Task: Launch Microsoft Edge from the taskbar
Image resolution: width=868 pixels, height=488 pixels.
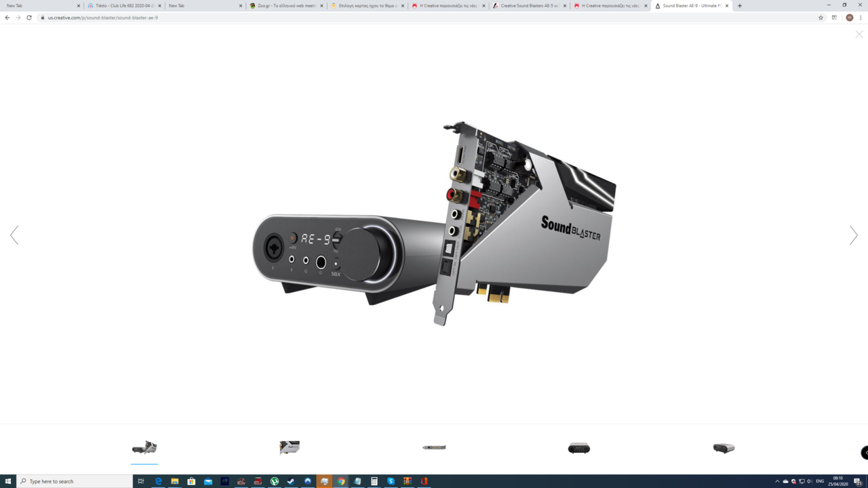Action: [159, 481]
